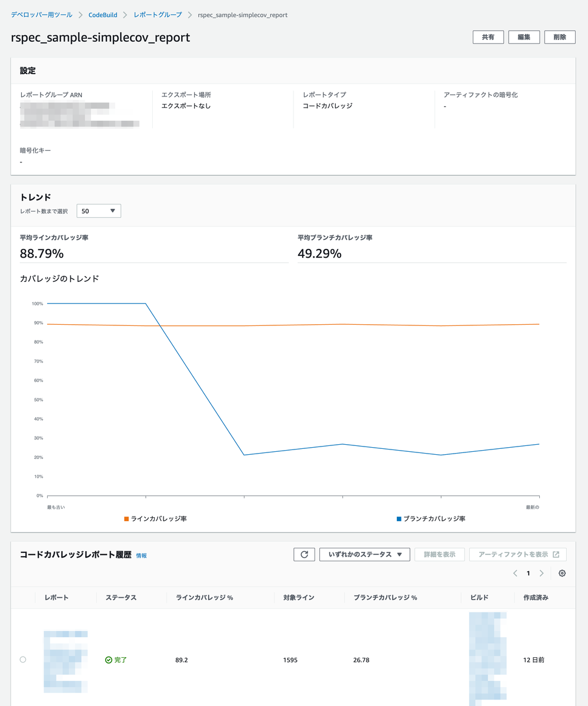
Task: Sort by 対象ライン column header
Action: [299, 597]
